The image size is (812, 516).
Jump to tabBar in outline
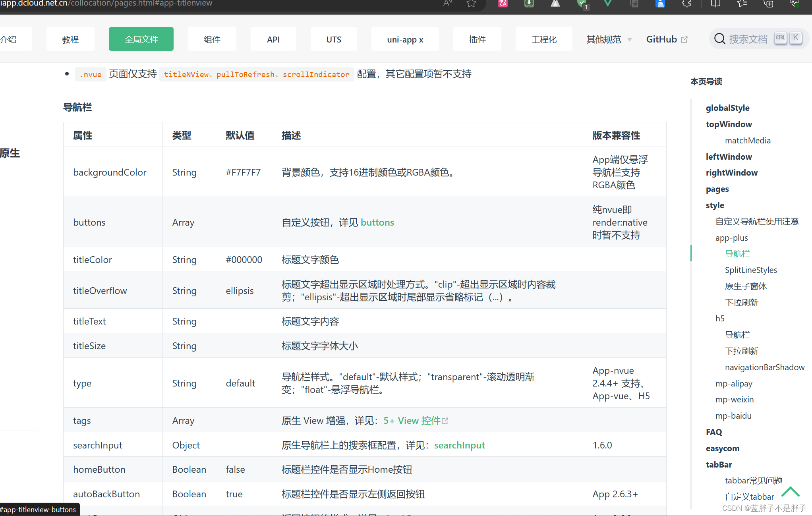click(719, 464)
